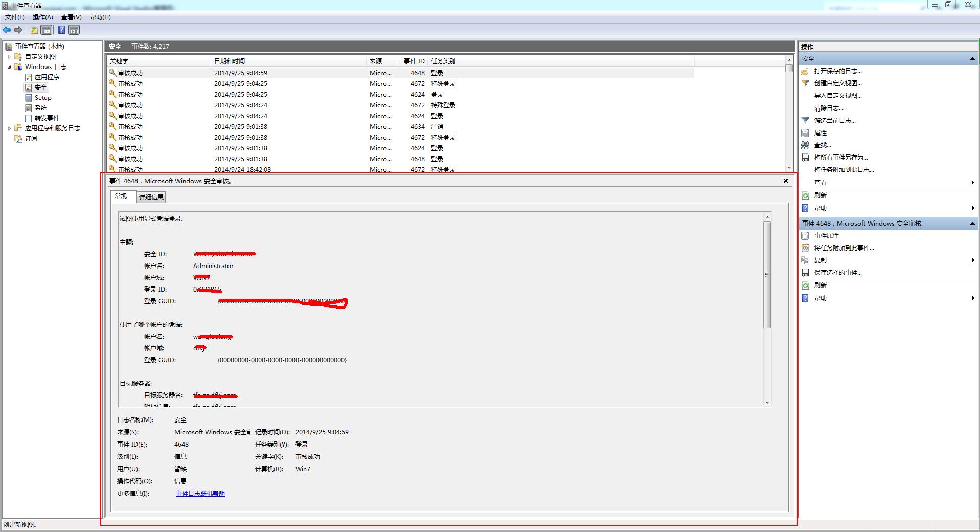980x532 pixels.
Task: Click 打开保存的日志 action
Action: tap(838, 71)
